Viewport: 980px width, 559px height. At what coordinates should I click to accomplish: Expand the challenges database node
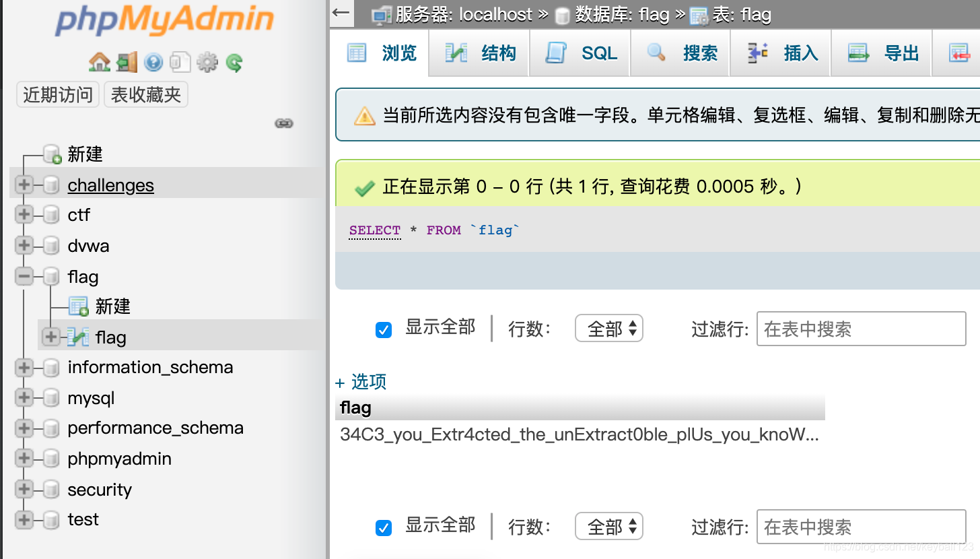(x=24, y=185)
